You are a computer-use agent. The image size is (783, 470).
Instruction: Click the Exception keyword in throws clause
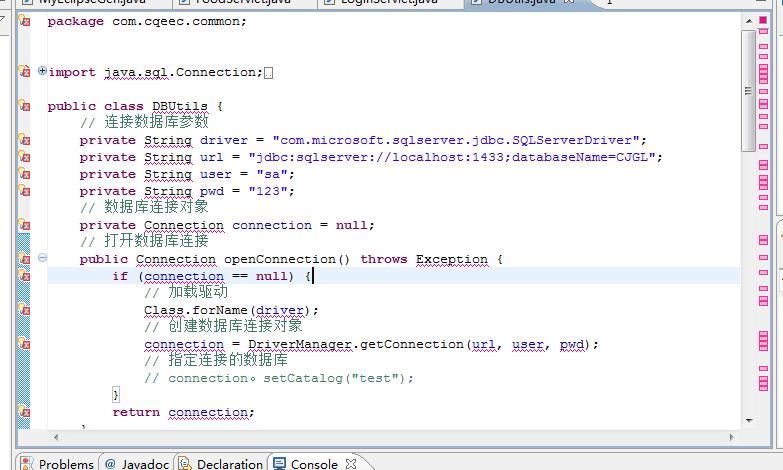pos(451,259)
